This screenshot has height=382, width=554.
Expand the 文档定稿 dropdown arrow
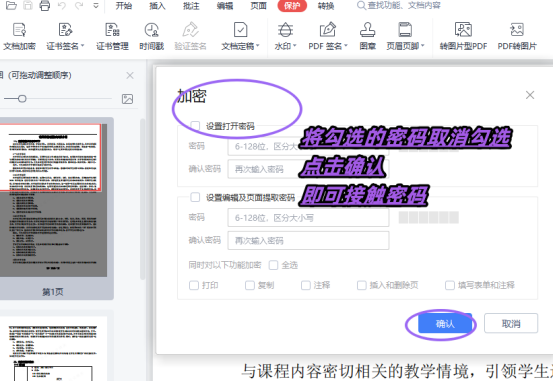(x=258, y=46)
